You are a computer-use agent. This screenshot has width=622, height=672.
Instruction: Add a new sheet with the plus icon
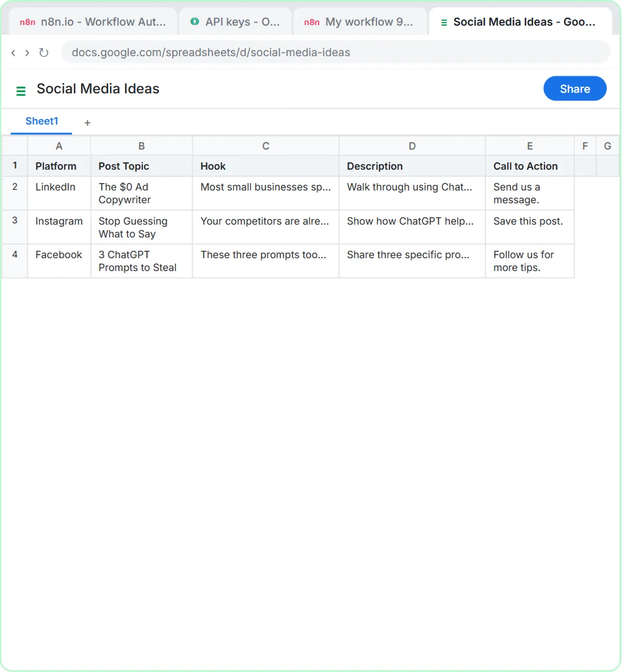(88, 123)
